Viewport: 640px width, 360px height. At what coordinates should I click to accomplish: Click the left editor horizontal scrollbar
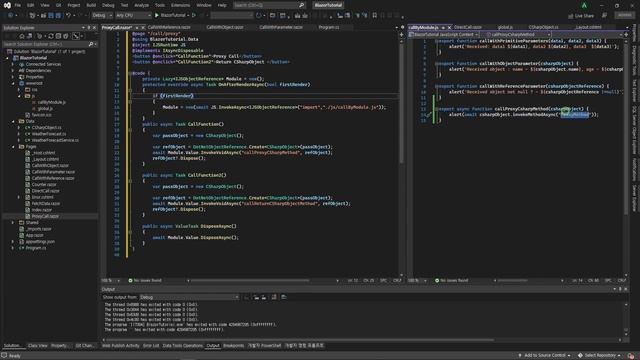(250, 280)
